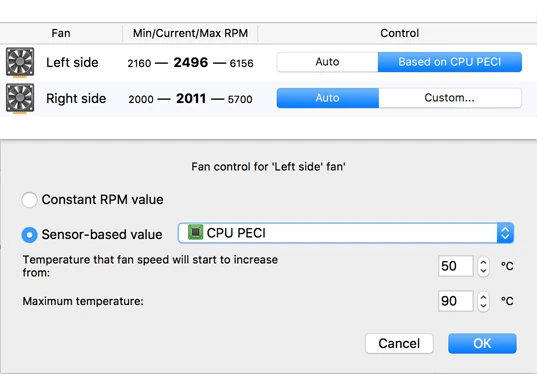This screenshot has height=390, width=537.
Task: Increase the start temperature with stepper up
Action: pyautogui.click(x=483, y=262)
